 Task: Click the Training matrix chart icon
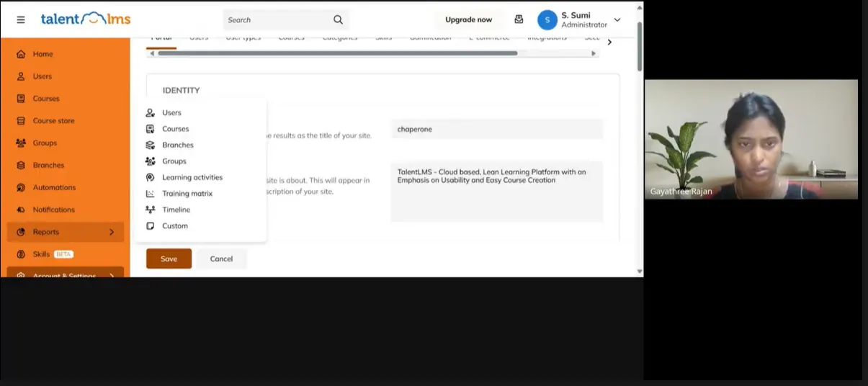click(150, 194)
